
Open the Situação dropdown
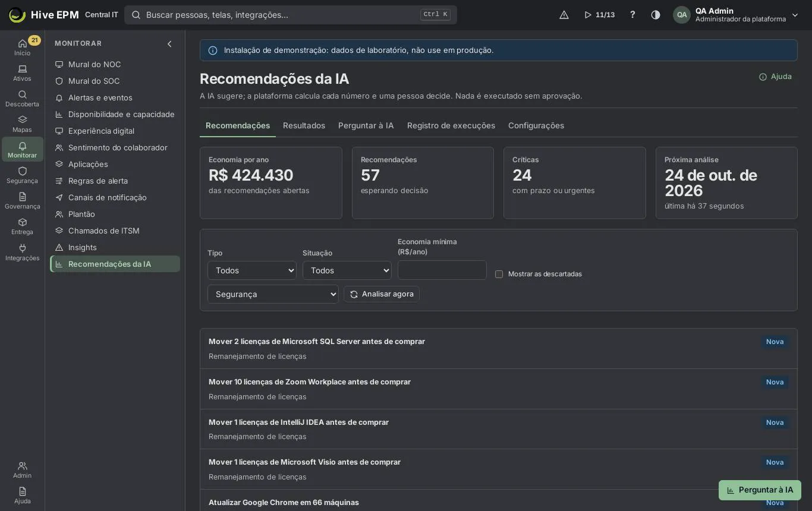pos(347,270)
